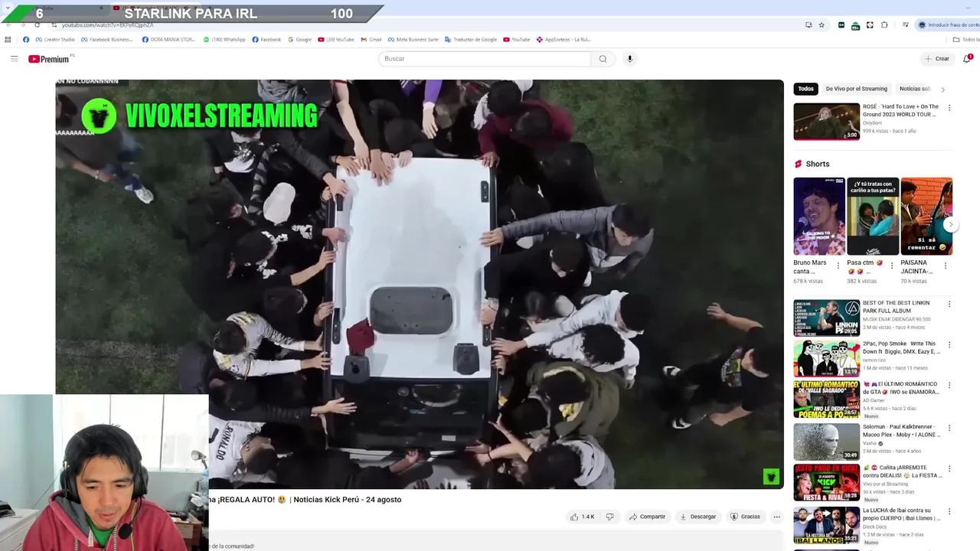Open Traductor de Google bookmark
980x551 pixels.
coord(471,40)
